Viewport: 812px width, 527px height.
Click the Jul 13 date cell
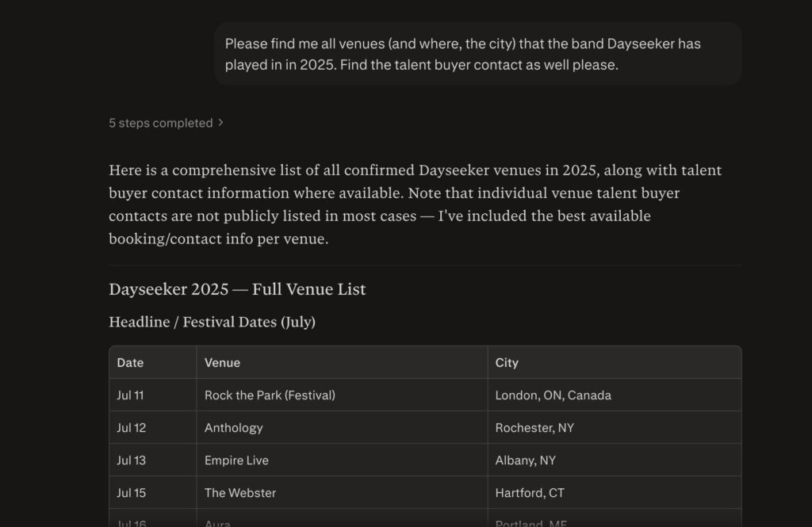(x=132, y=460)
